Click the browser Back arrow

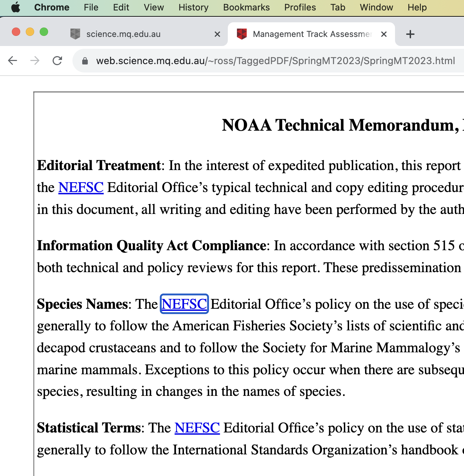pyautogui.click(x=13, y=61)
